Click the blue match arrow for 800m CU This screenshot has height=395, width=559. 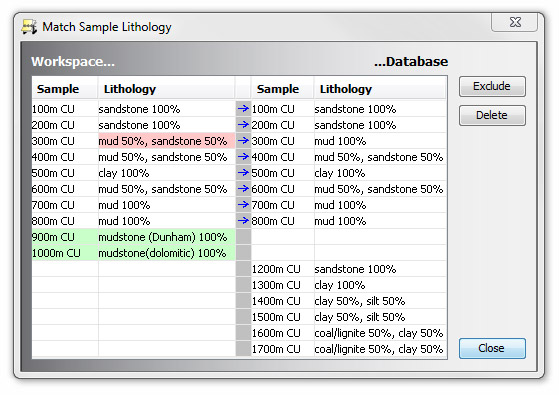[x=243, y=221]
